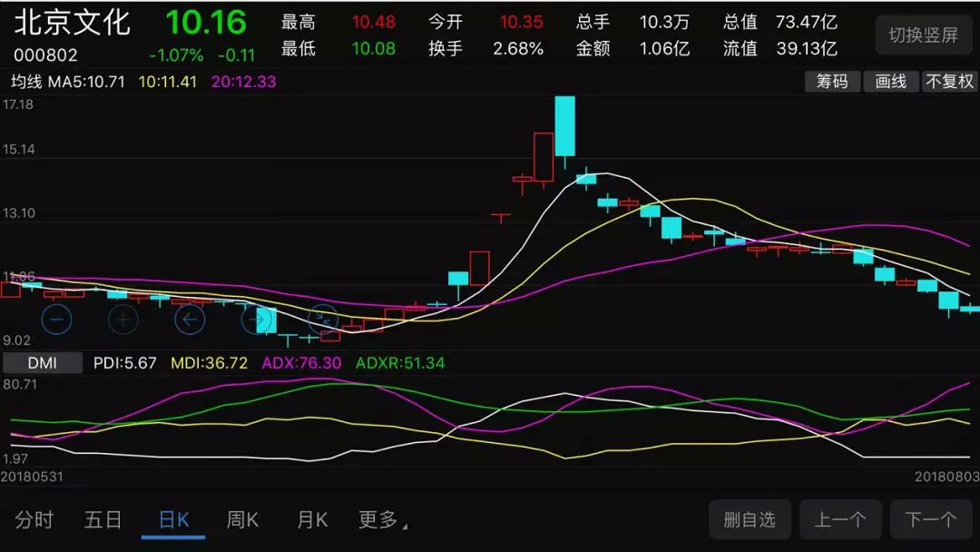
Task: Tap the price axis label 9.02
Action: [17, 340]
